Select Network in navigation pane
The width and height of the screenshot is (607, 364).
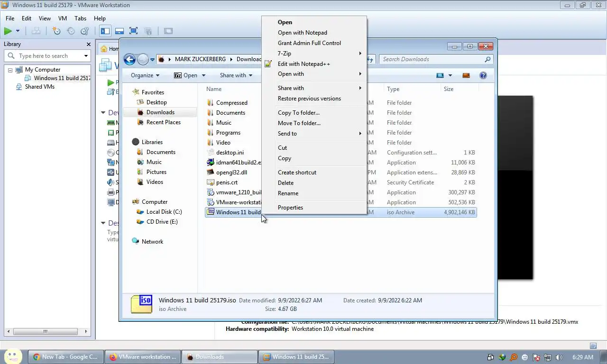tap(152, 242)
